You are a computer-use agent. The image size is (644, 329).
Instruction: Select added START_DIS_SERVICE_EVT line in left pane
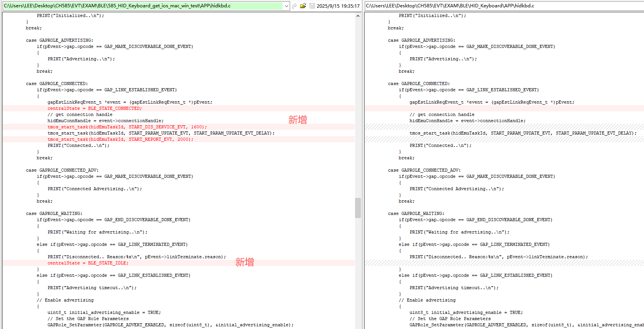127,127
